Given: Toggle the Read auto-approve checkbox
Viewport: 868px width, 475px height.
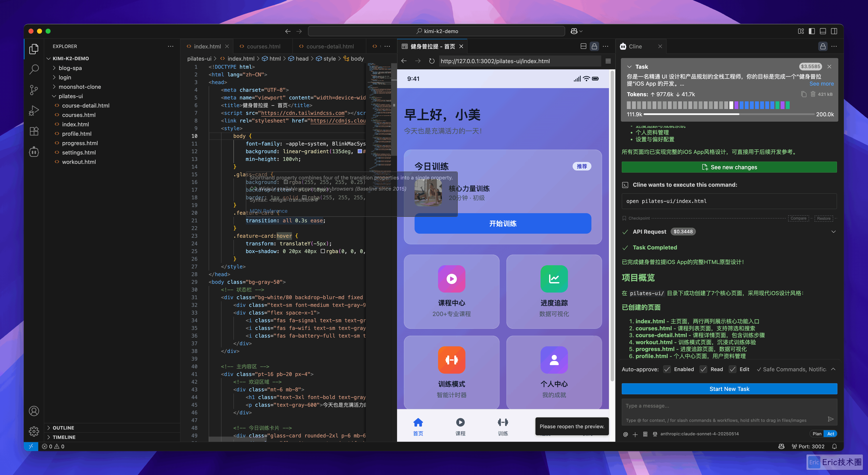Looking at the screenshot, I should (703, 369).
